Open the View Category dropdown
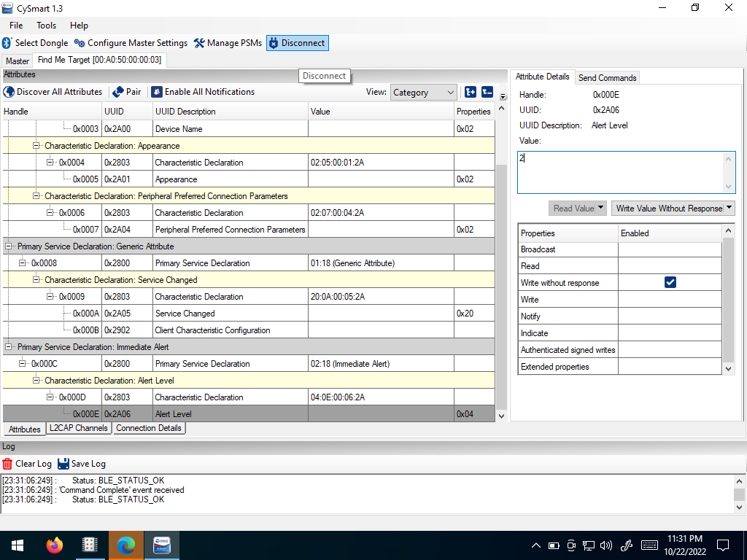The image size is (747, 560). (423, 93)
